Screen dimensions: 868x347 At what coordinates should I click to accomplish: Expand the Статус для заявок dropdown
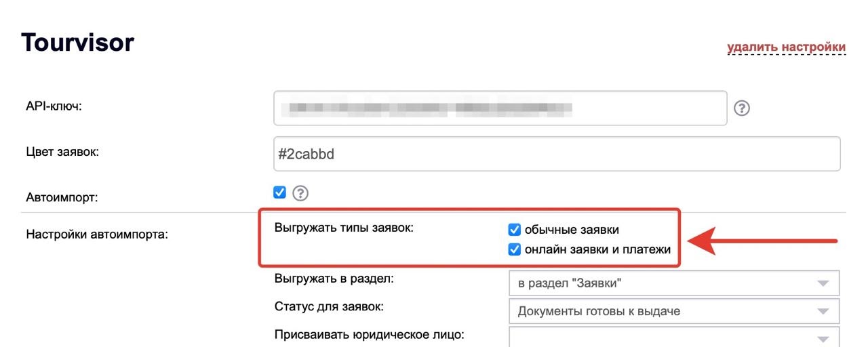click(x=673, y=312)
